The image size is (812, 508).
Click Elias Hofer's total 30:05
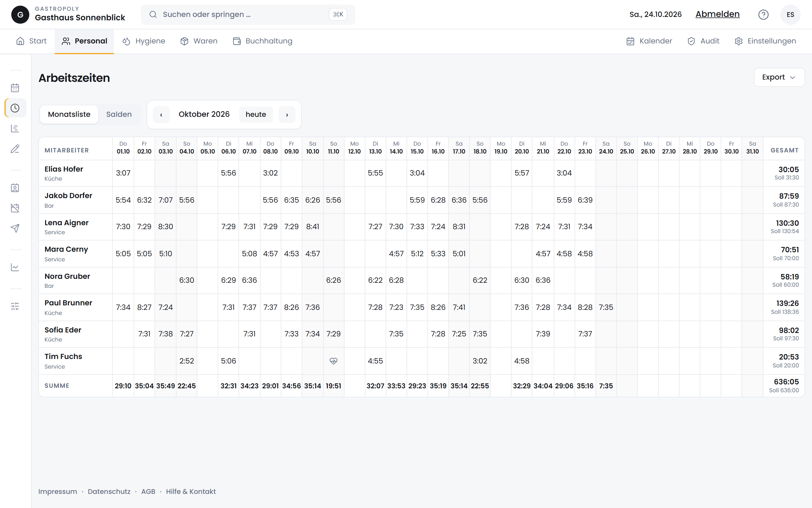click(789, 169)
